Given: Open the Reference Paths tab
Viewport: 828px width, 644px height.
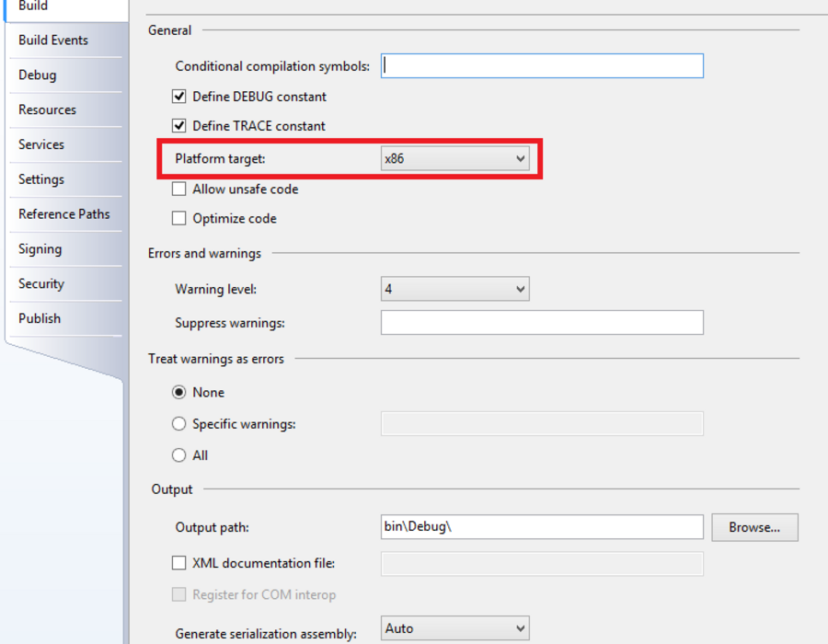Looking at the screenshot, I should (x=66, y=214).
